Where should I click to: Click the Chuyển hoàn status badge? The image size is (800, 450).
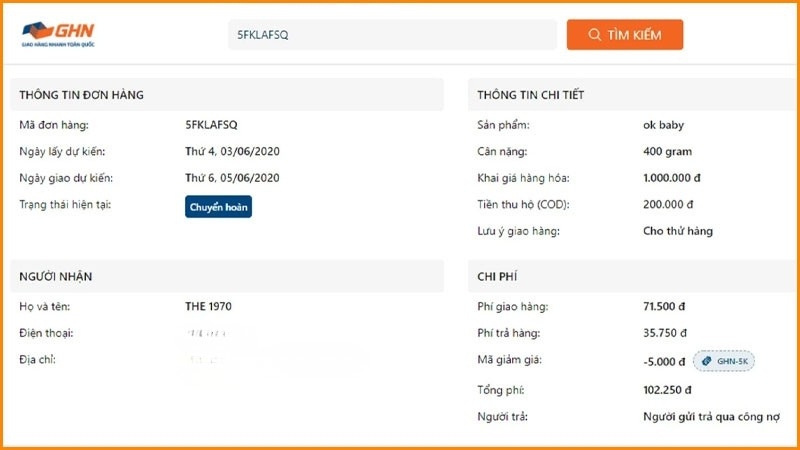(x=218, y=207)
